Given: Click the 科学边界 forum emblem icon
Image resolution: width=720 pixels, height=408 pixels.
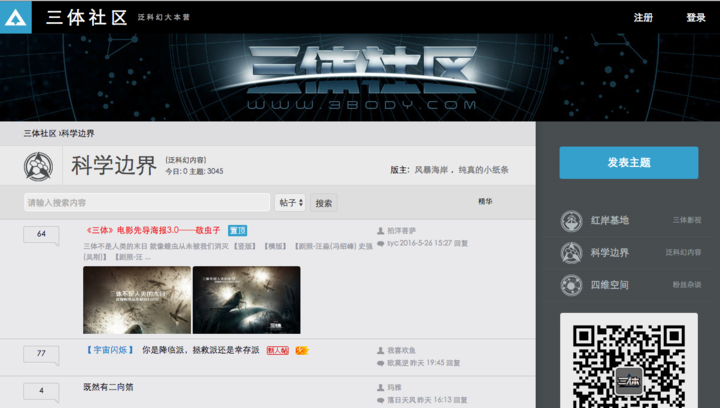Looking at the screenshot, I should pos(38,166).
